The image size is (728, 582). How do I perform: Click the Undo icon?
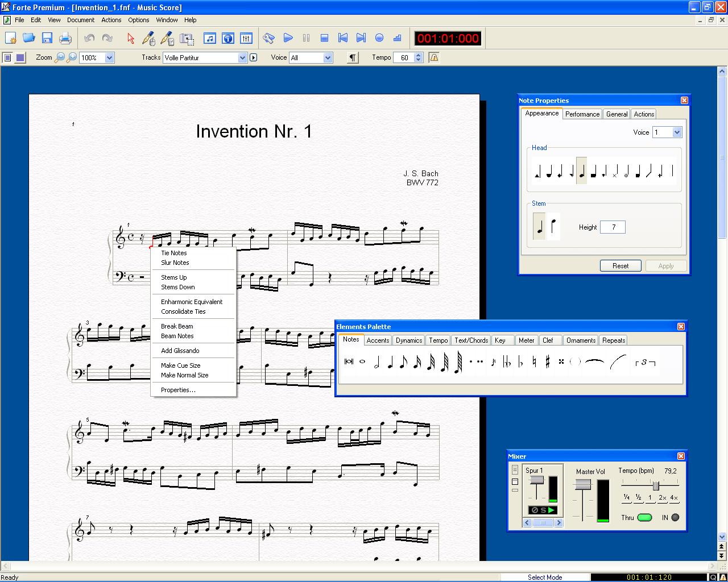pyautogui.click(x=89, y=38)
